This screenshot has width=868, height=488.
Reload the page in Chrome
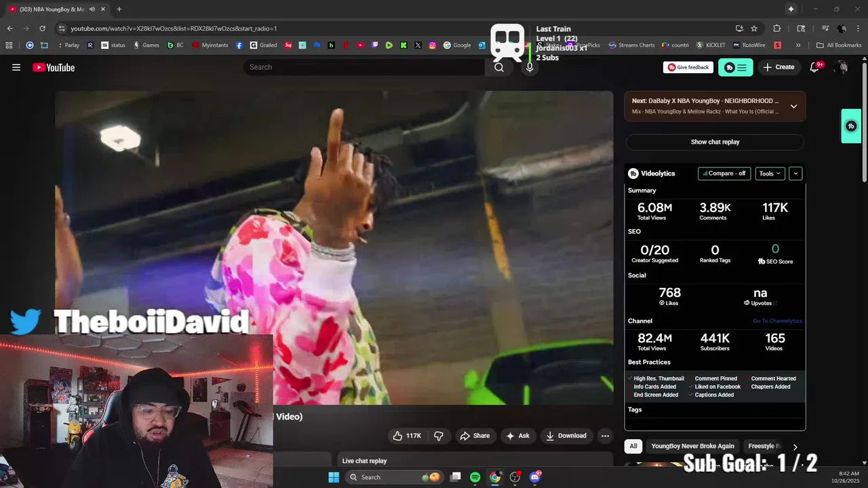click(42, 28)
